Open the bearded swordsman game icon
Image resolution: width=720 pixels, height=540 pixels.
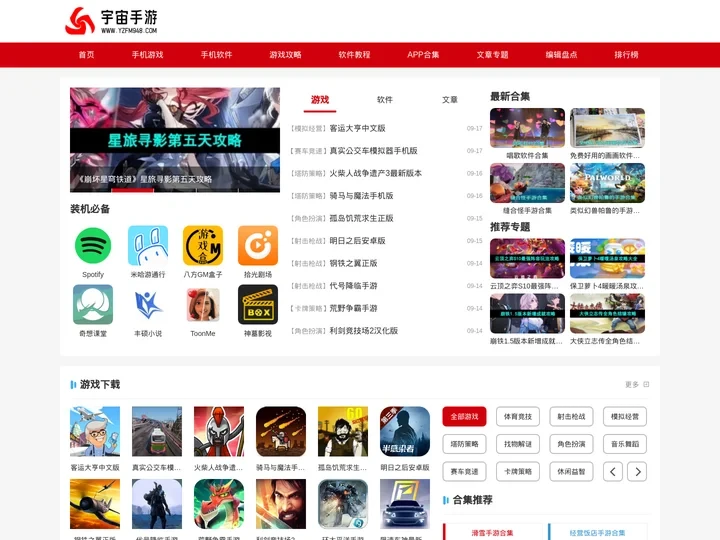[x=281, y=504]
